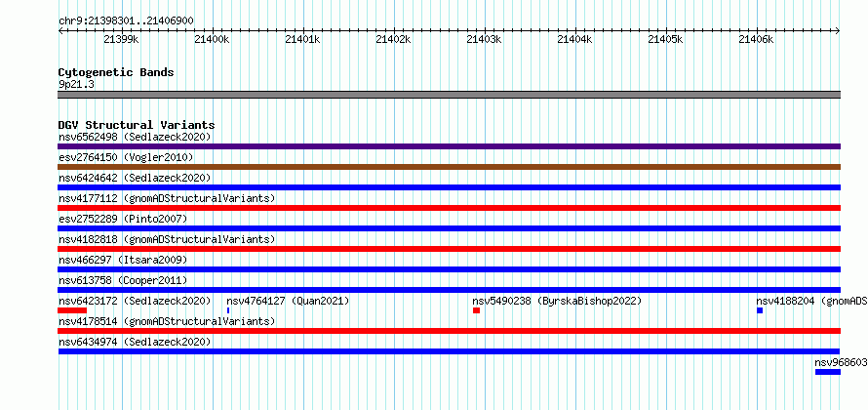Select nsv6423172 (Sedlazeck2020) label
868x410 pixels.
(135, 301)
